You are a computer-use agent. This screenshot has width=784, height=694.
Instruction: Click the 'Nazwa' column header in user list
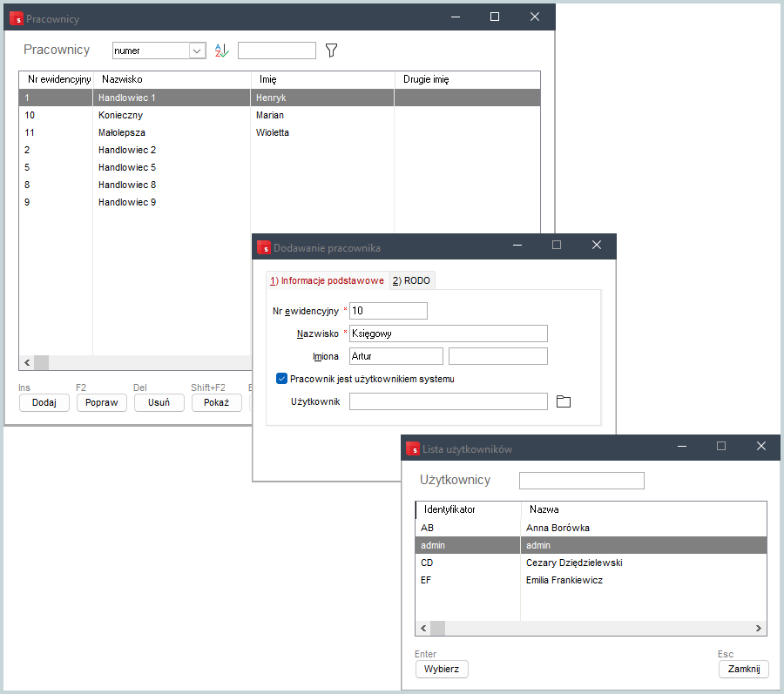(644, 509)
